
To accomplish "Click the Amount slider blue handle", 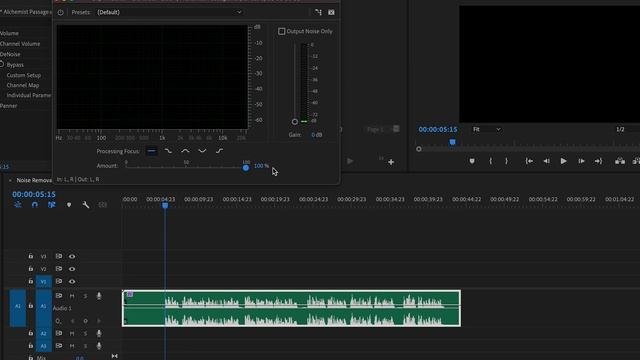I will 246,168.
